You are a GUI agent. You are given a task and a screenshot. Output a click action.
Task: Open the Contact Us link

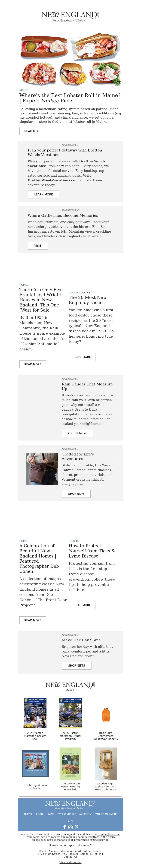coord(70,857)
